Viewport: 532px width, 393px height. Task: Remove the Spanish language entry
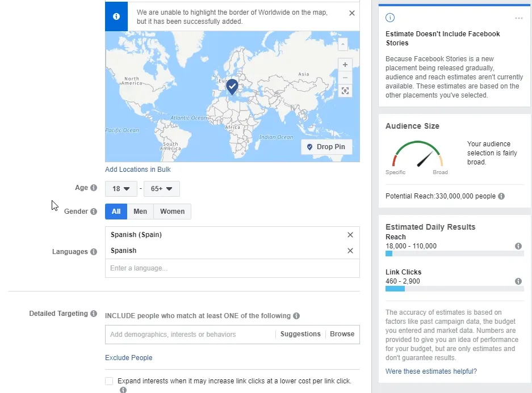point(350,251)
